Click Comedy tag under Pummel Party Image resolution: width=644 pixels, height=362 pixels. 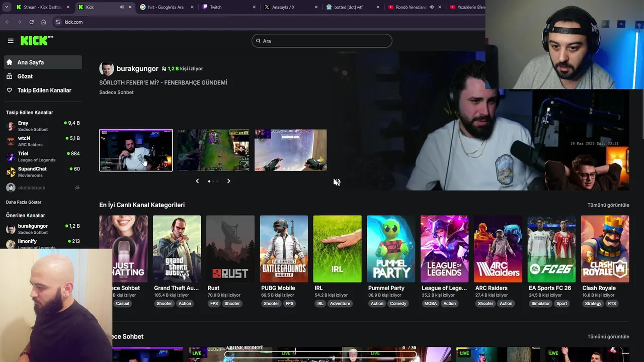pyautogui.click(x=398, y=304)
